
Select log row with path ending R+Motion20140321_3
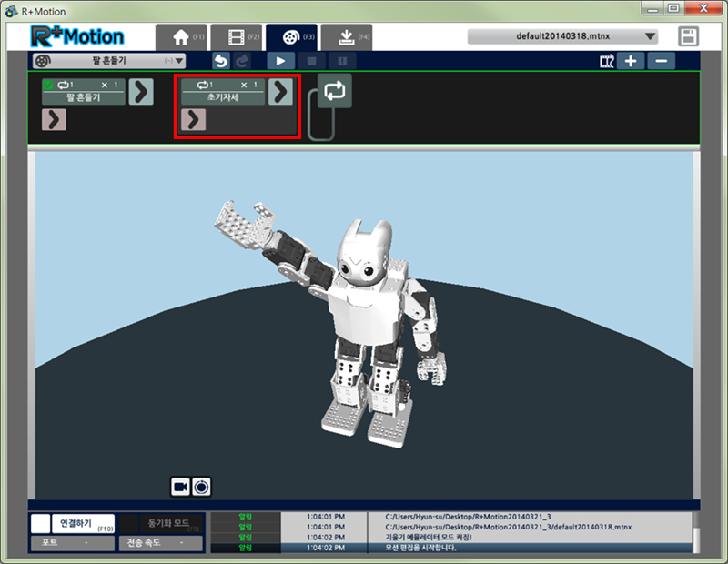[451, 517]
